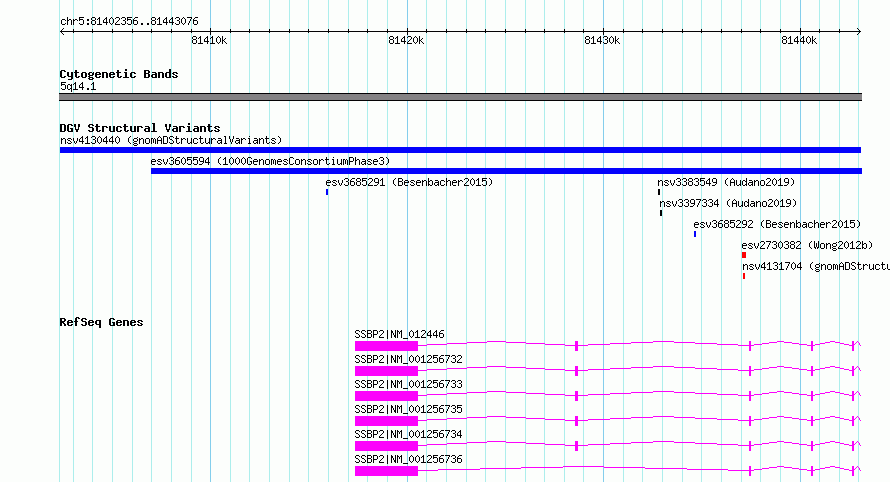Select the NM_001256735 magenta exon block
Image resolution: width=890 pixels, height=482 pixels.
(387, 421)
